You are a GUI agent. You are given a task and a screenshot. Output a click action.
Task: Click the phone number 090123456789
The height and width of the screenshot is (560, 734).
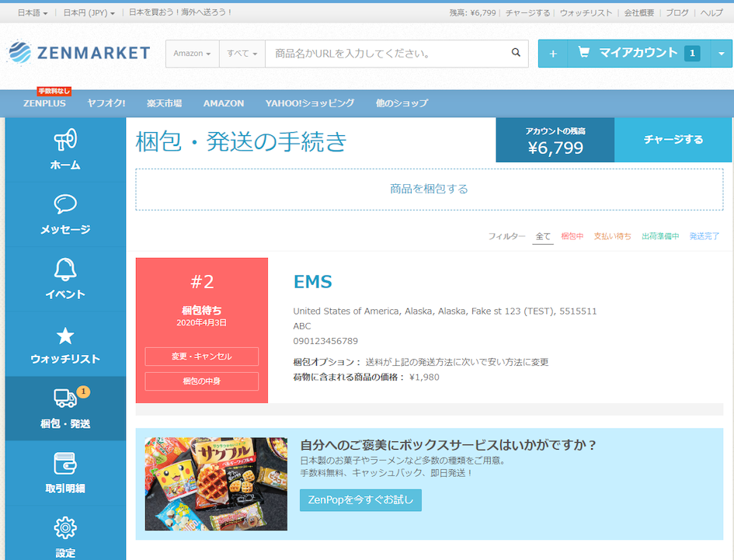[325, 341]
